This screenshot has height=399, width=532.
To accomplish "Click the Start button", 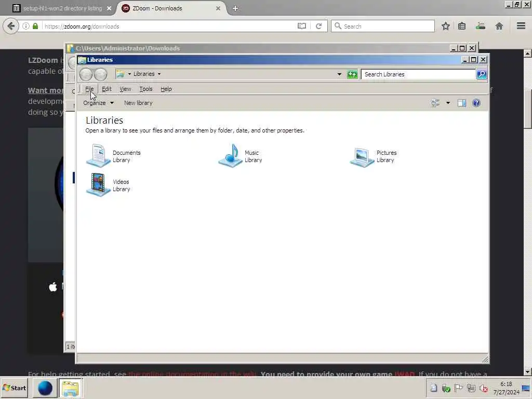I will coord(15,388).
